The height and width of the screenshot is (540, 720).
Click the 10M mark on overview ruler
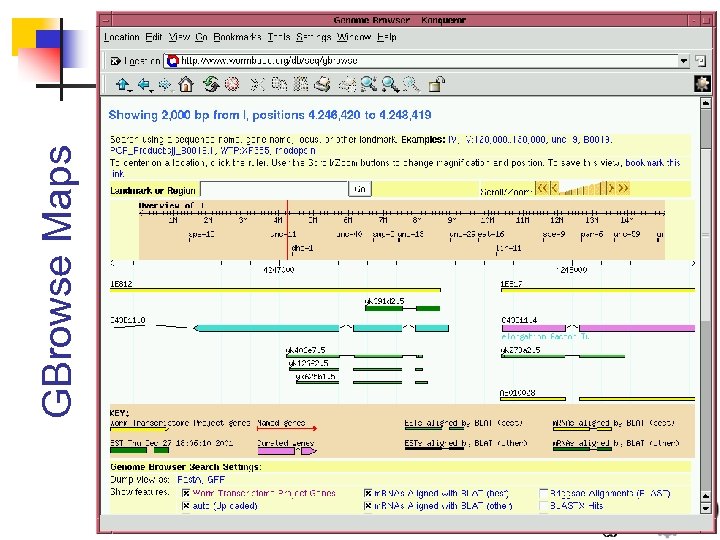pyautogui.click(x=487, y=220)
